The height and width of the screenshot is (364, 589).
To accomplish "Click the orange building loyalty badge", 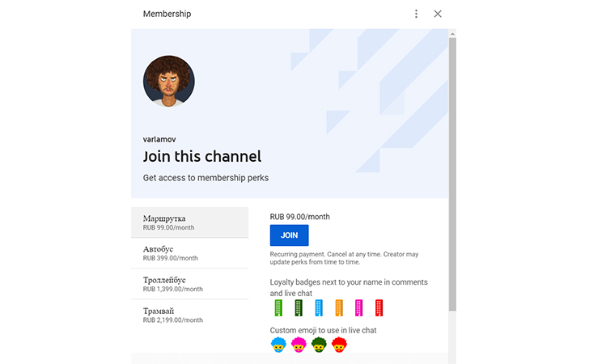I will 339,308.
